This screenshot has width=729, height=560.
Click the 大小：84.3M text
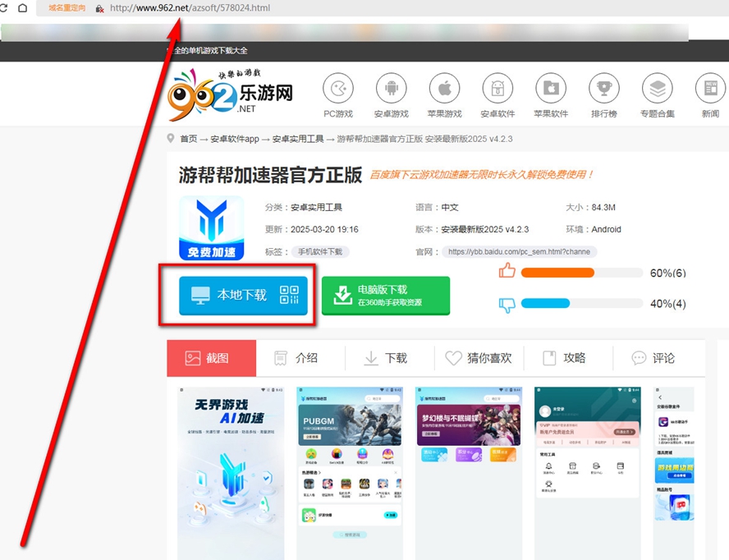point(590,207)
